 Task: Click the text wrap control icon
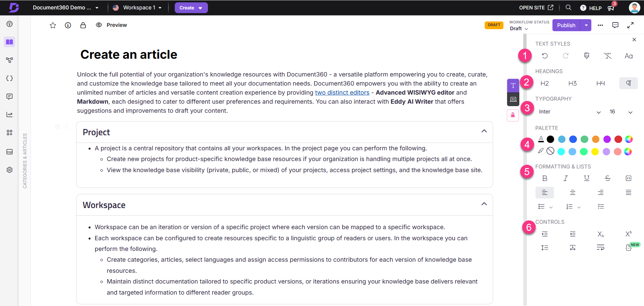(x=600, y=248)
